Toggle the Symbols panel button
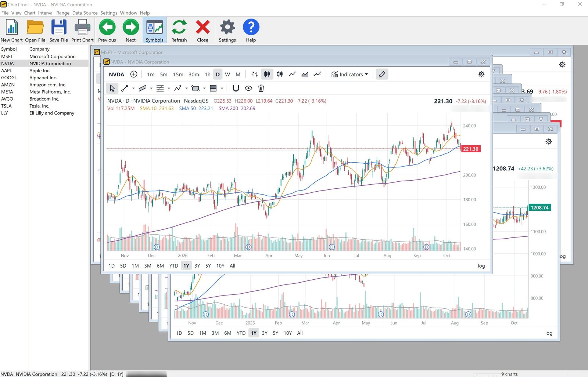588x377 pixels. 154,30
